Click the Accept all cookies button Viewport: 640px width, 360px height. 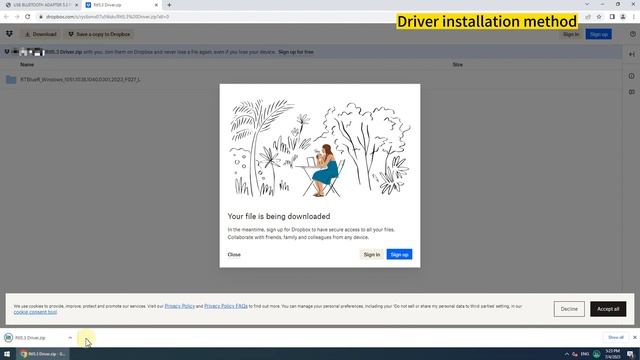(608, 309)
